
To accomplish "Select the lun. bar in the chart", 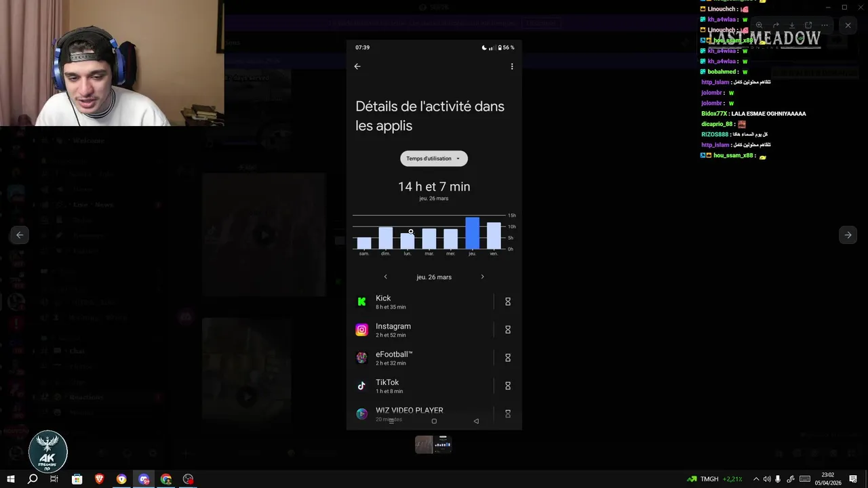I will (408, 241).
